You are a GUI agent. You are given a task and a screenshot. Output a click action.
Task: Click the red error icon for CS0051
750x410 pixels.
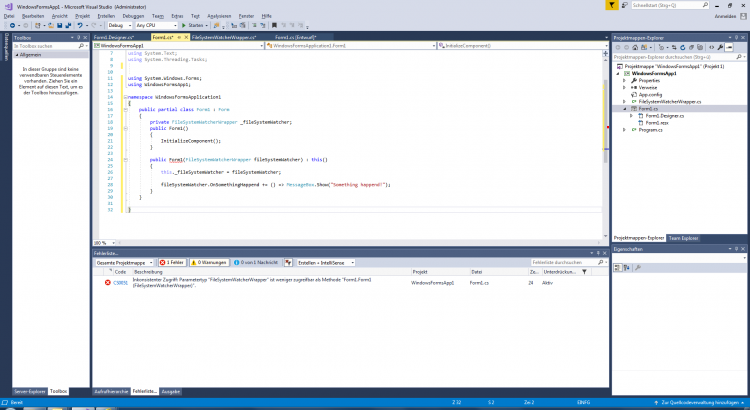pos(108,283)
